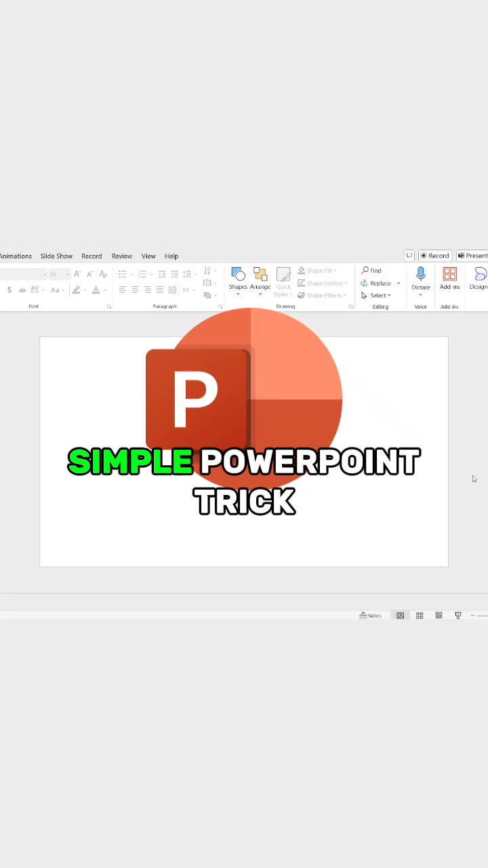Click the numbered list icon
The width and height of the screenshot is (488, 868).
(x=144, y=274)
